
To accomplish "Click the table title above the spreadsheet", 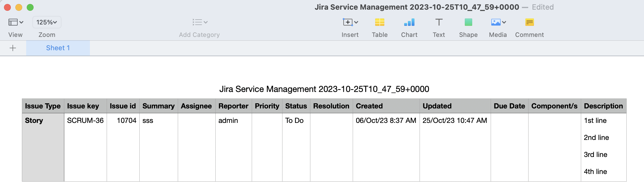I will coord(324,89).
